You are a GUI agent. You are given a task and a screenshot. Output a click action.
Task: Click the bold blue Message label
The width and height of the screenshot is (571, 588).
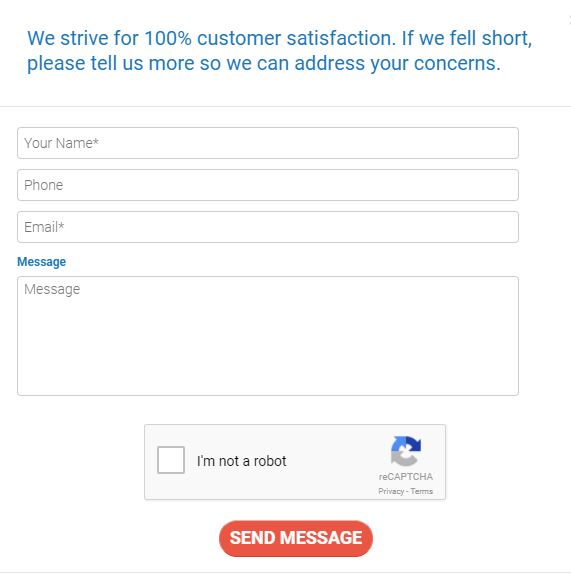[x=42, y=262]
